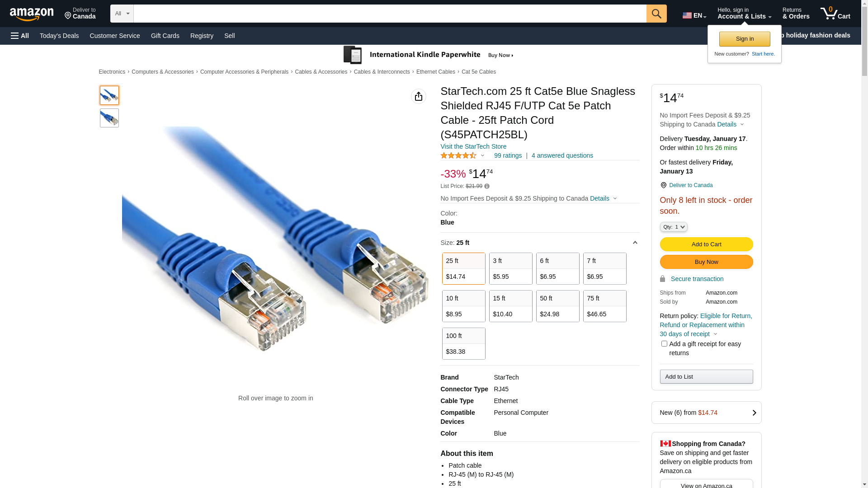The height and width of the screenshot is (488, 868).
Task: Open the All hamburger menu
Action: click(20, 36)
